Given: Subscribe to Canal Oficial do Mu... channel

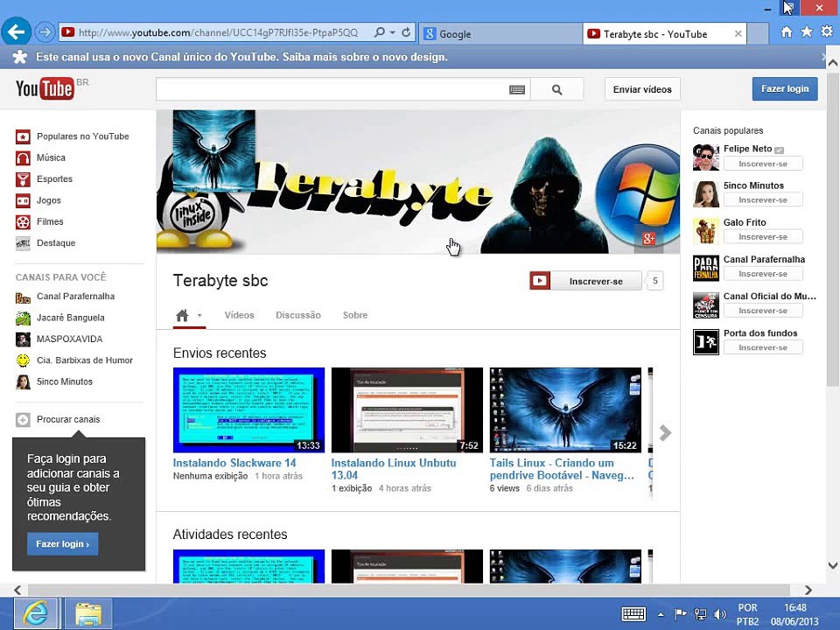Looking at the screenshot, I should [763, 311].
